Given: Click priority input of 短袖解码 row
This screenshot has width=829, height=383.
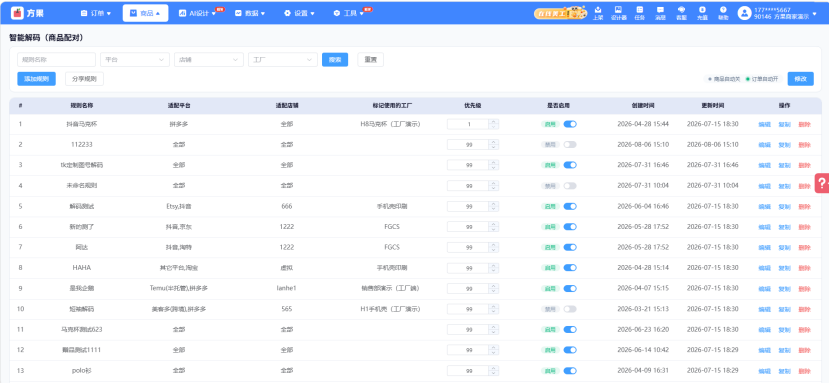Looking at the screenshot, I should (468, 309).
